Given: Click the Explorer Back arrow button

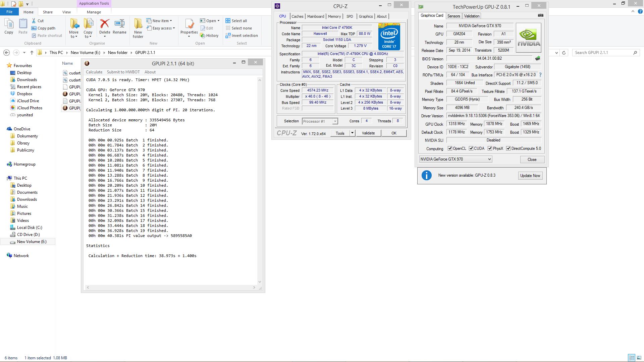Looking at the screenshot, I should click(x=6, y=53).
